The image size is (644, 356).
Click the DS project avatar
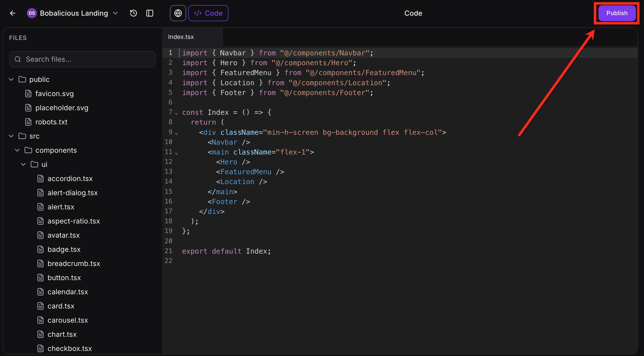pos(32,13)
